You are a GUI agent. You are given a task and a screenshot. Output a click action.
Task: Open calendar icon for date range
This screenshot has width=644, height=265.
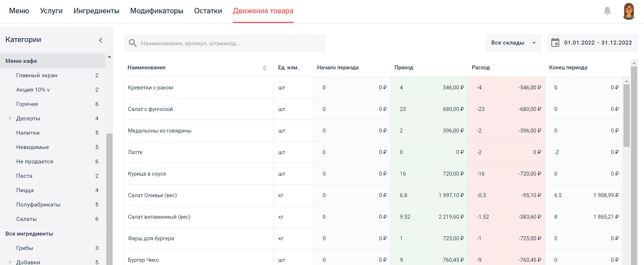point(555,43)
